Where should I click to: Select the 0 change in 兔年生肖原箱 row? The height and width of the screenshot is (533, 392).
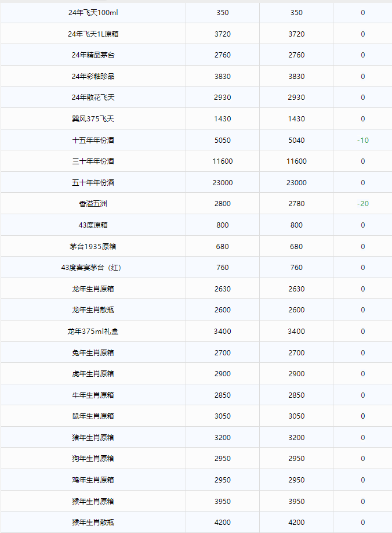(363, 353)
